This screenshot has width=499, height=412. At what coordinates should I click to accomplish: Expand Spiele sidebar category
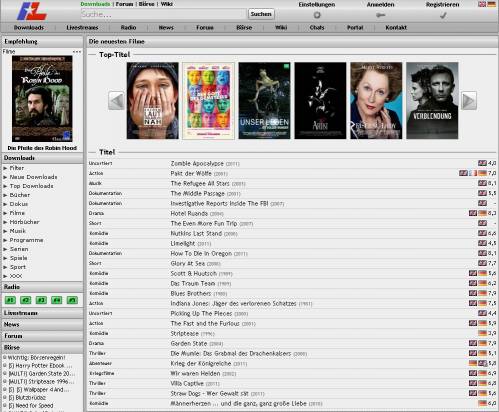(x=18, y=258)
